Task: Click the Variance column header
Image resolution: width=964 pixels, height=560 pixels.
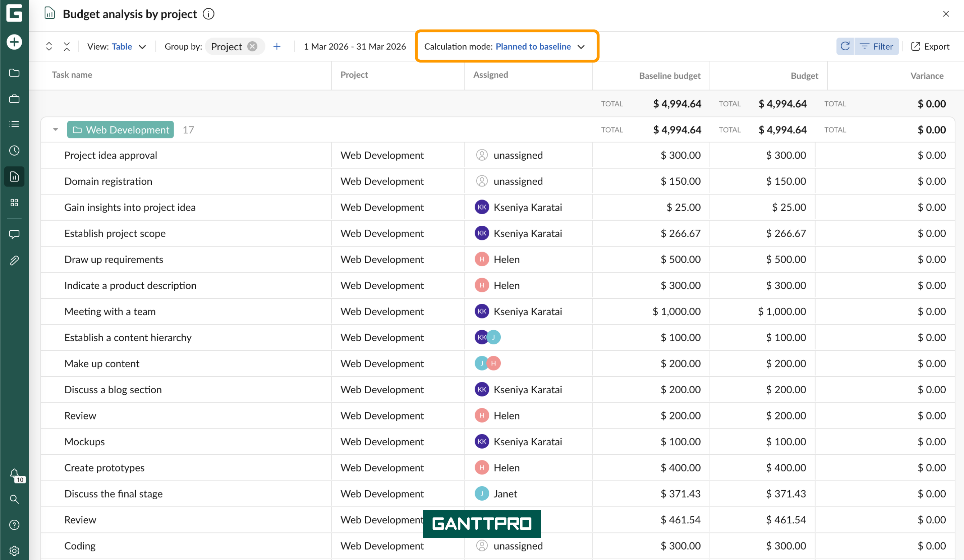Action: (x=927, y=76)
